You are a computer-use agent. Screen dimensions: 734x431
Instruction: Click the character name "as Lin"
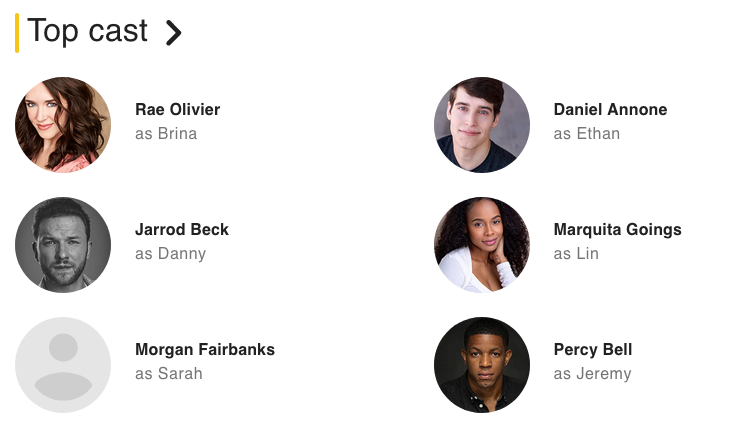576,254
